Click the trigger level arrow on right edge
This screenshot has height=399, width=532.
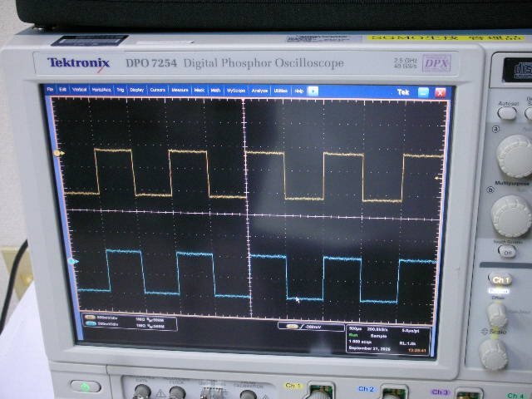tap(438, 178)
